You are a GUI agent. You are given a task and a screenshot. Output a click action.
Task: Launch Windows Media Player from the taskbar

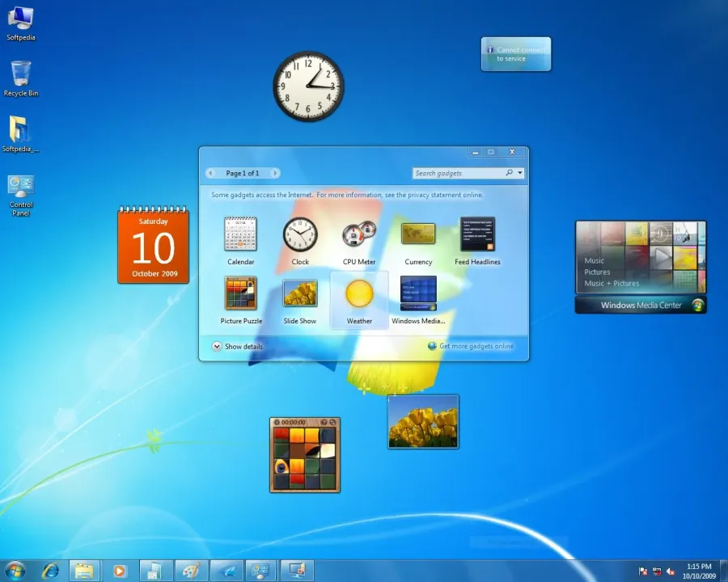click(x=119, y=571)
